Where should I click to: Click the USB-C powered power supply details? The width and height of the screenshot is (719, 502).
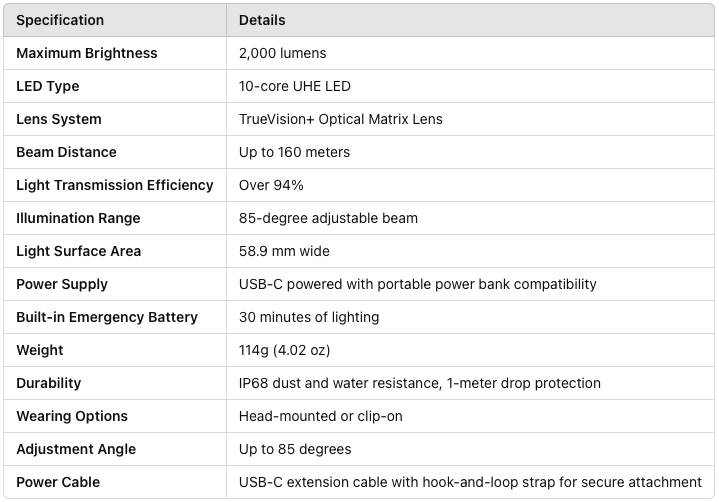(x=417, y=284)
